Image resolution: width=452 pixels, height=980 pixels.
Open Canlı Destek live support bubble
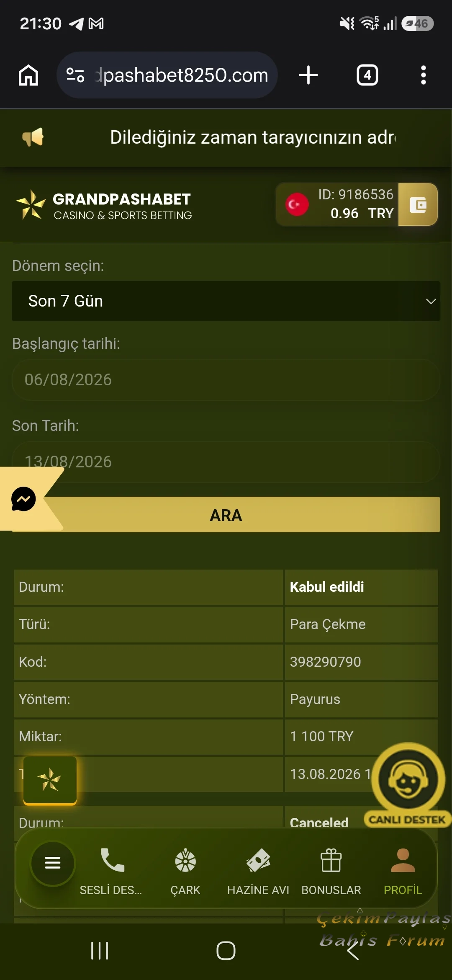point(408,784)
